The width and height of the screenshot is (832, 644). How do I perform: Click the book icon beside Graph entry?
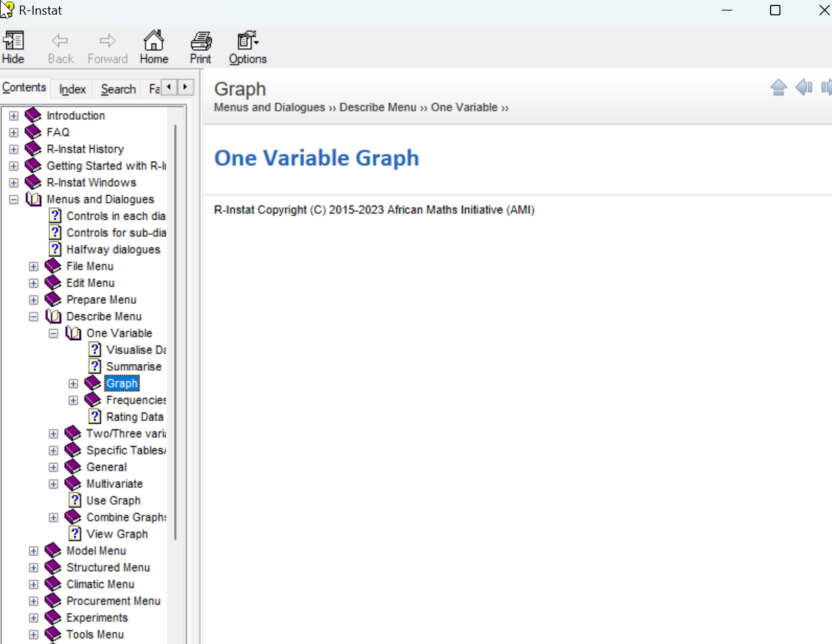coord(93,383)
